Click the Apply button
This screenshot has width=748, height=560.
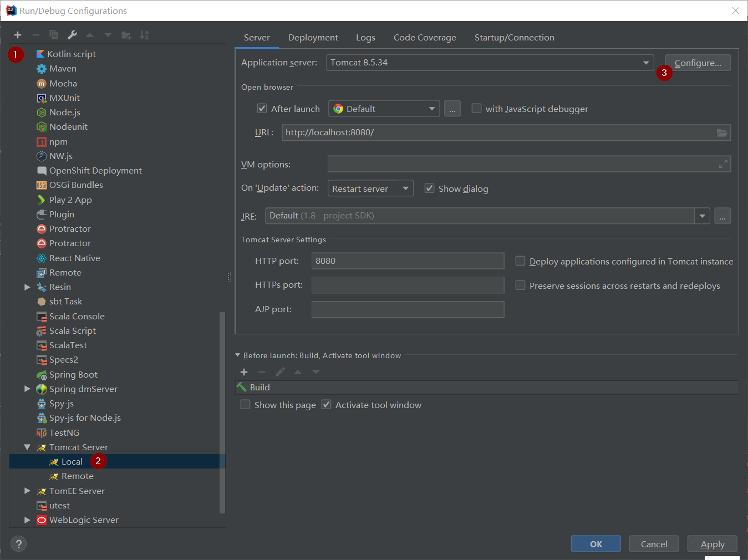[713, 544]
